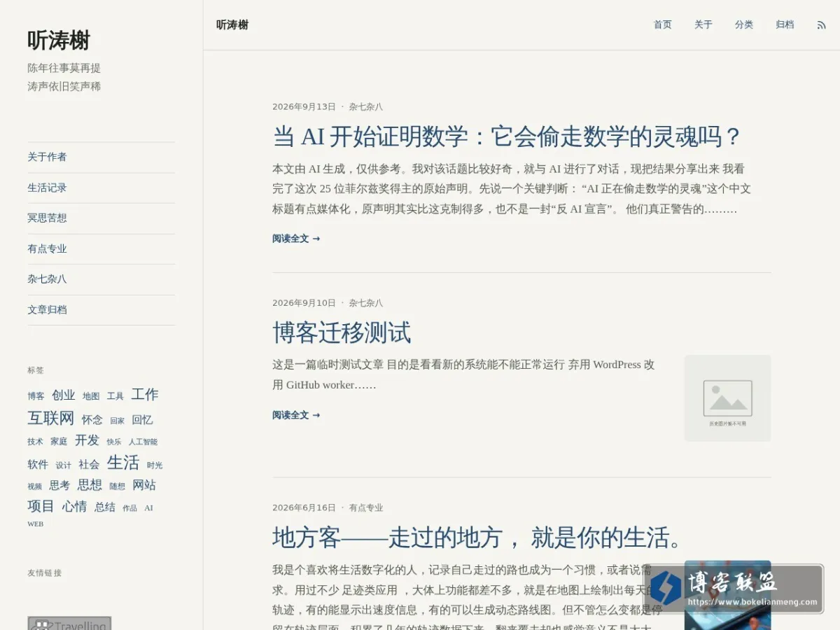
Task: Select the 心情 tag
Action: pyautogui.click(x=74, y=506)
